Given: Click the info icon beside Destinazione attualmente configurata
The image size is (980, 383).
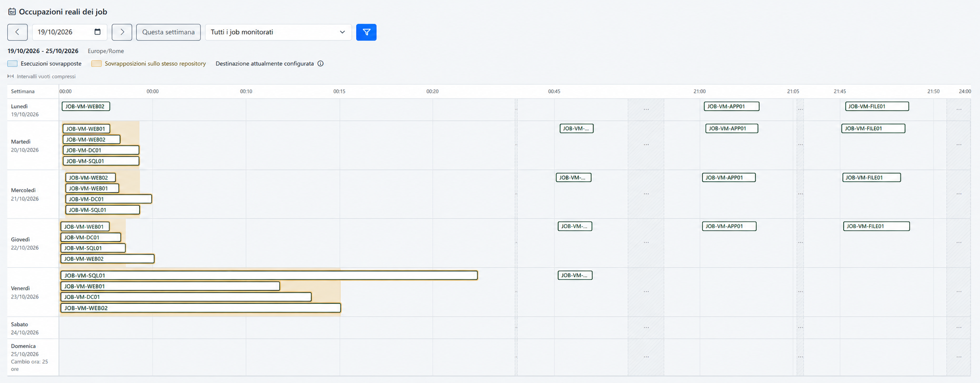Looking at the screenshot, I should 320,64.
